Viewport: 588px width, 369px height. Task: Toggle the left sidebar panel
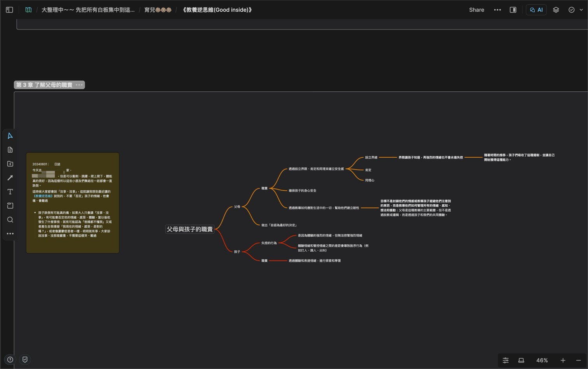9,10
